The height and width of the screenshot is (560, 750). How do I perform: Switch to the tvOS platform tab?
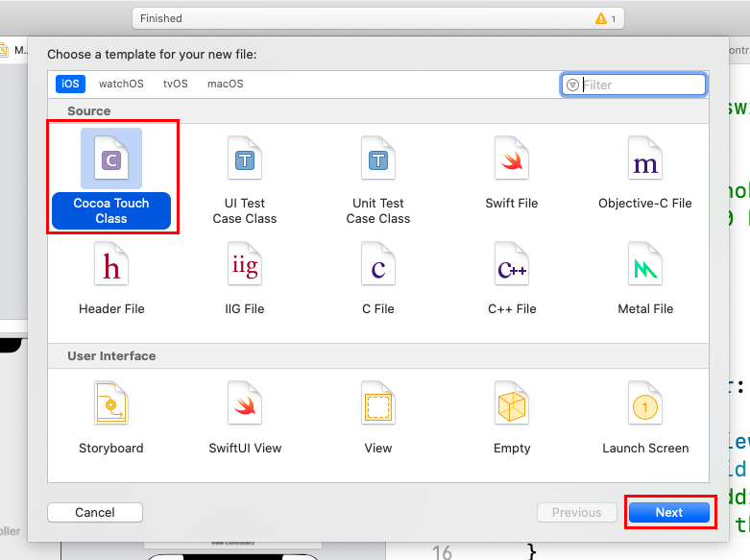point(176,84)
